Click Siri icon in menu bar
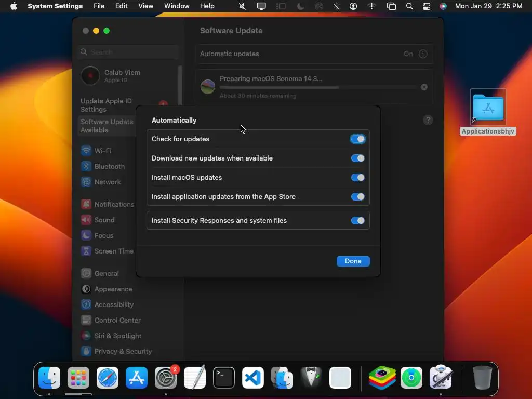The width and height of the screenshot is (532, 399). [443, 6]
